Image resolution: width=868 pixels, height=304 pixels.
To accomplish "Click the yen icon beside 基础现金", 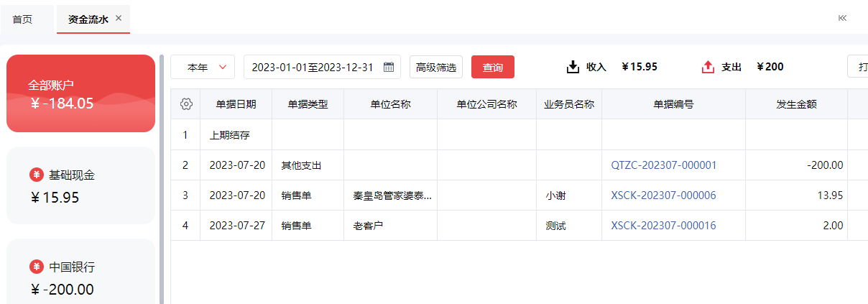I will click(36, 175).
